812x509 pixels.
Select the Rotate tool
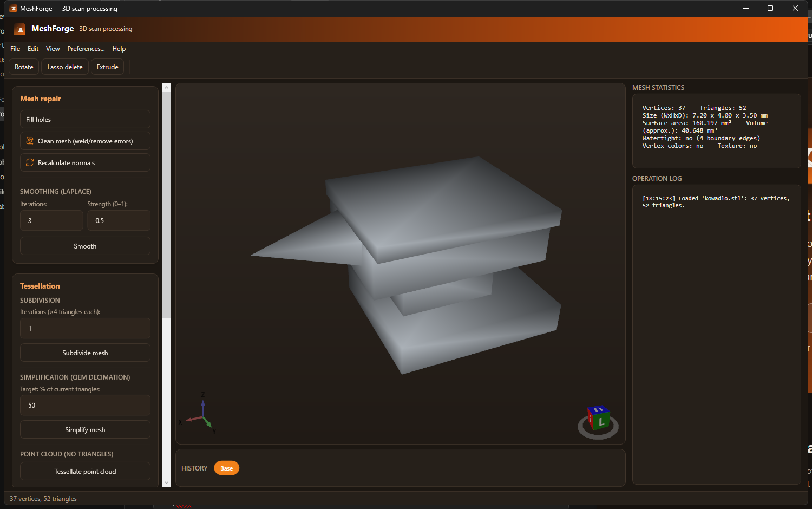(24, 67)
